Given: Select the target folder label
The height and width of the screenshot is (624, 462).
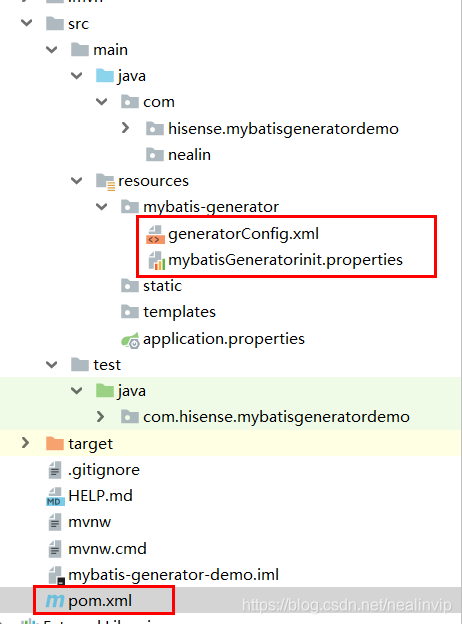Looking at the screenshot, I should click(90, 444).
